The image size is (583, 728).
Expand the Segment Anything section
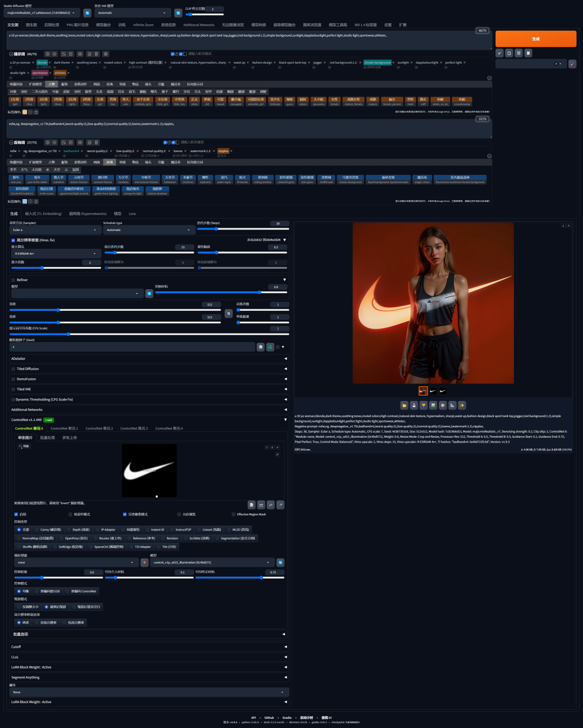point(148,677)
